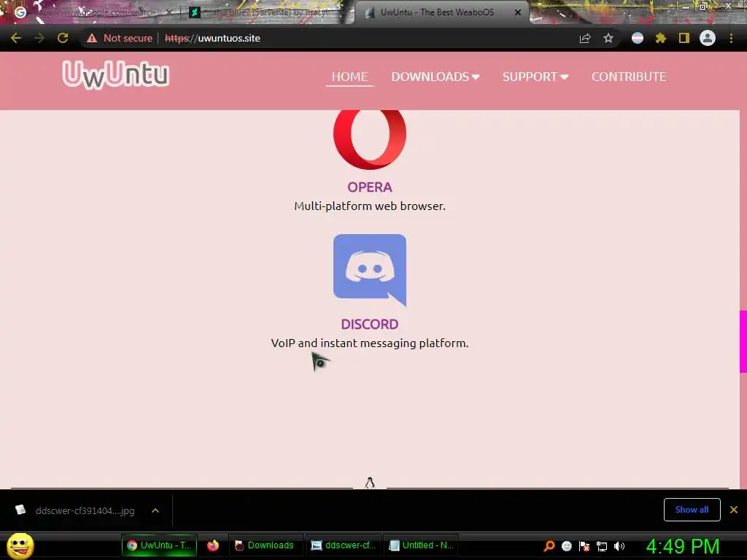747x560 pixels.
Task: Click the DISCORD heading link
Action: (x=370, y=324)
